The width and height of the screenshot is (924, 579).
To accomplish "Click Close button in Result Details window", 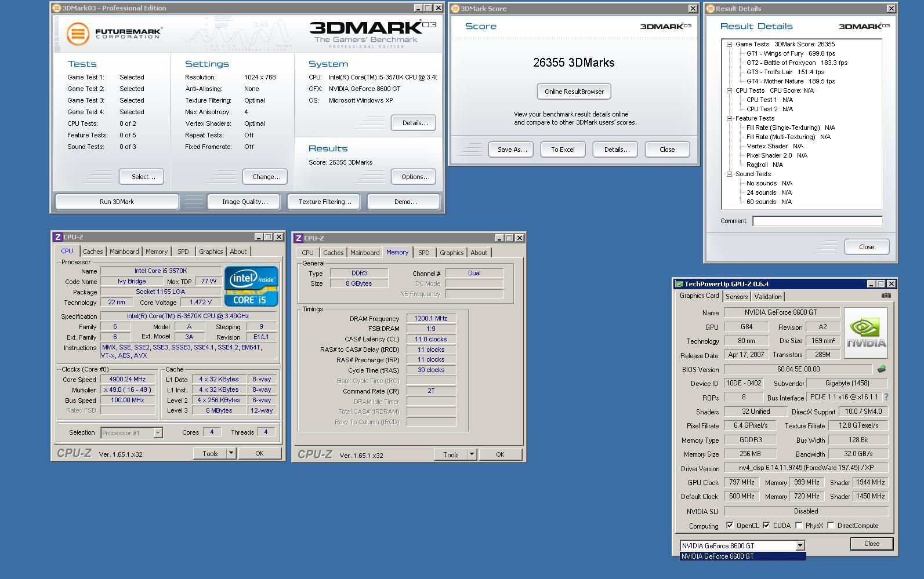I will (867, 247).
